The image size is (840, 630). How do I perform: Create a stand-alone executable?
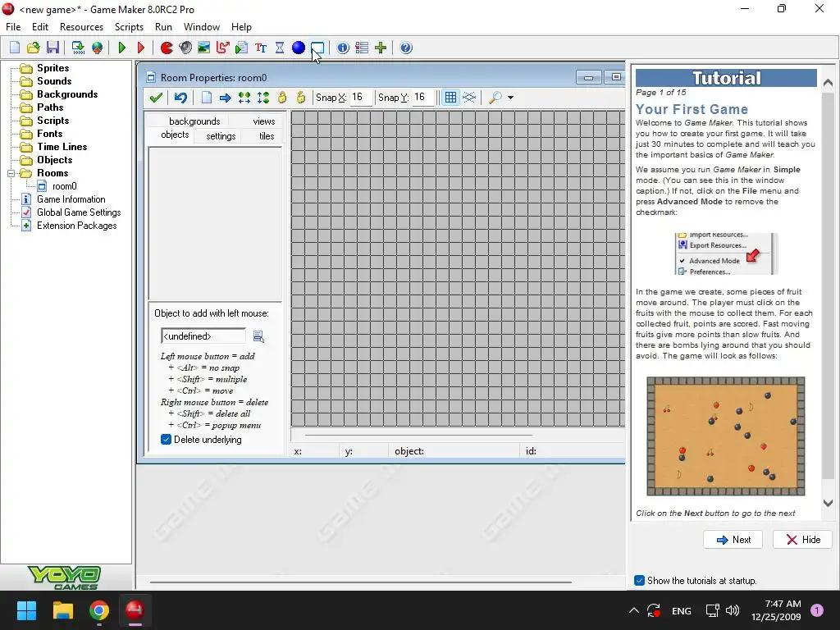coord(78,48)
